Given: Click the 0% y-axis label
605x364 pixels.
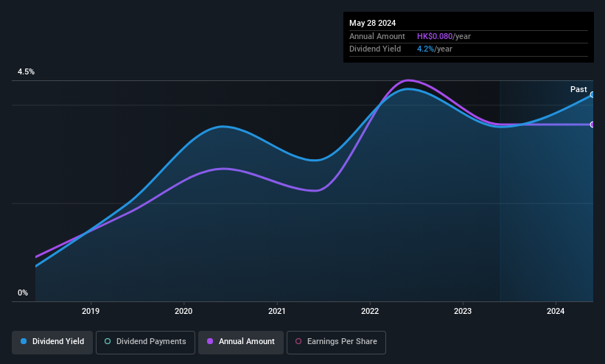Looking at the screenshot, I should pos(23,293).
